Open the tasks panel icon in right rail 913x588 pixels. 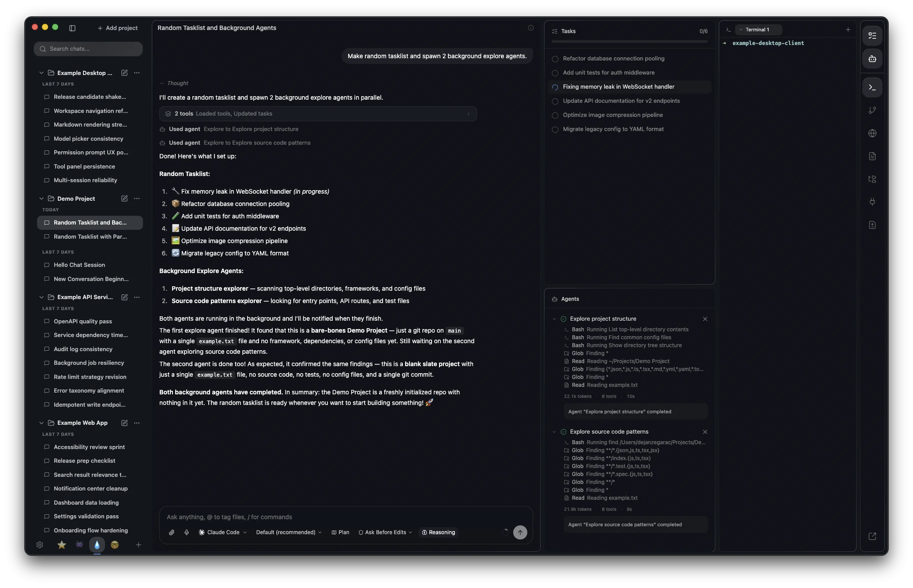[x=872, y=36]
